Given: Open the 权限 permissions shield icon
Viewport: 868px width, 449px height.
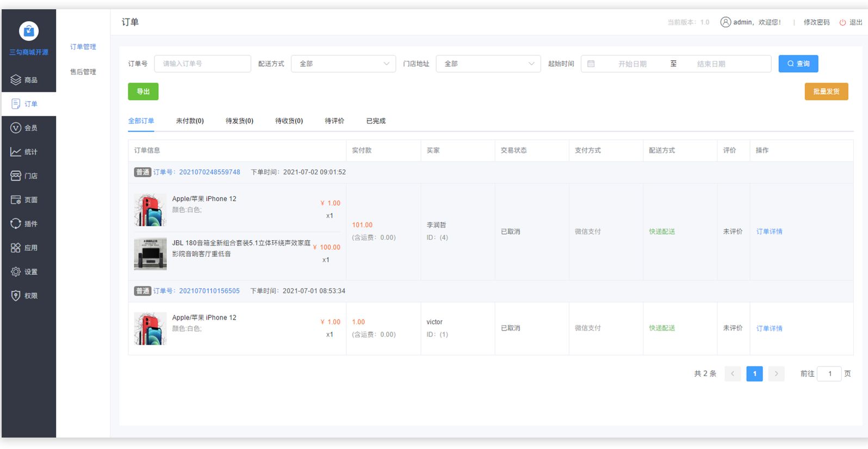Looking at the screenshot, I should pos(16,295).
